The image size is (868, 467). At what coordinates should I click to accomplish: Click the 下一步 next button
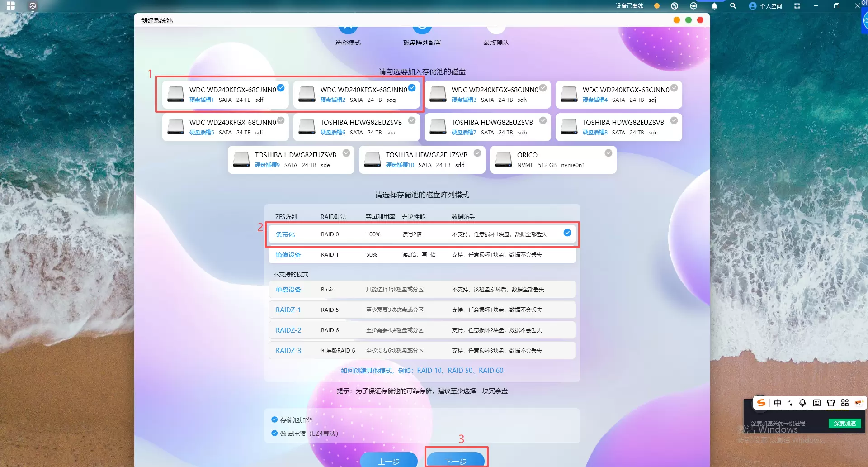[456, 461]
